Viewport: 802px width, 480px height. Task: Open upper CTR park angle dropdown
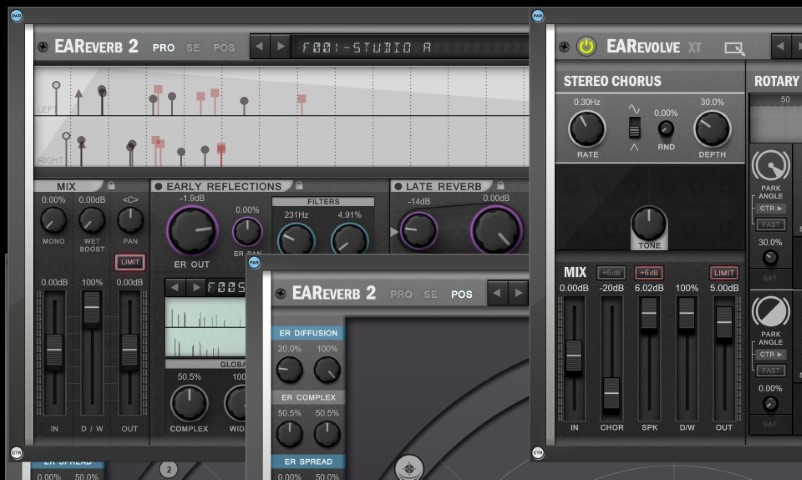[x=771, y=208]
